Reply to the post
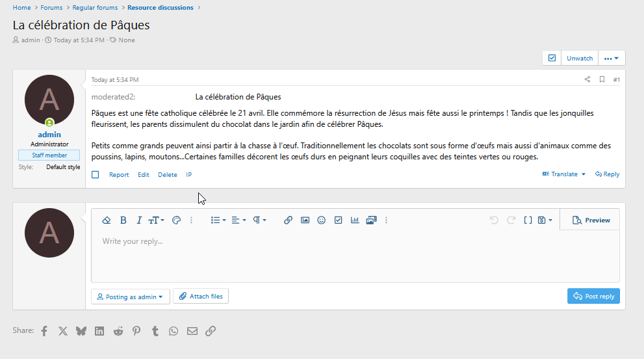This screenshot has height=359, width=644. (607, 174)
